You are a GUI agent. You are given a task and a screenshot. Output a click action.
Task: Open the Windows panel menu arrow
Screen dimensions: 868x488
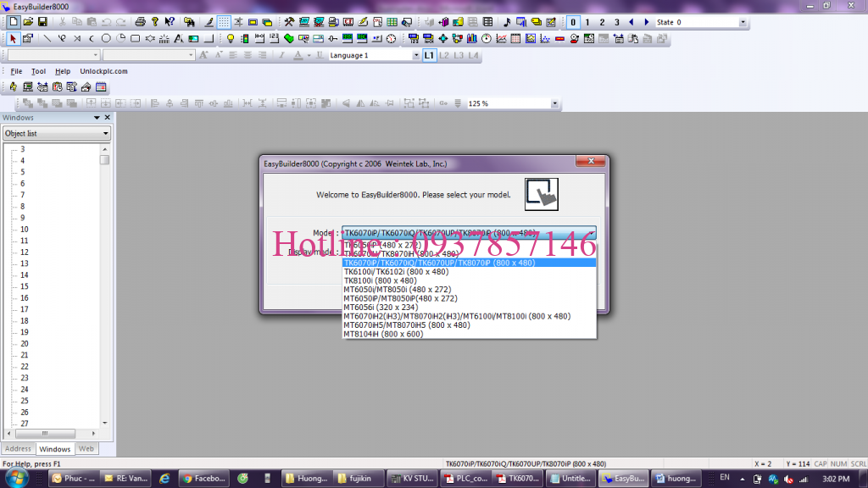click(x=97, y=117)
